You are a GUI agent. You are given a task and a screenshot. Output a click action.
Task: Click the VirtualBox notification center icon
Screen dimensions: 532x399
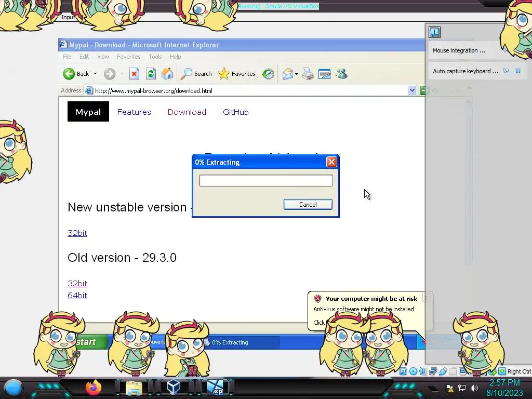(x=435, y=32)
